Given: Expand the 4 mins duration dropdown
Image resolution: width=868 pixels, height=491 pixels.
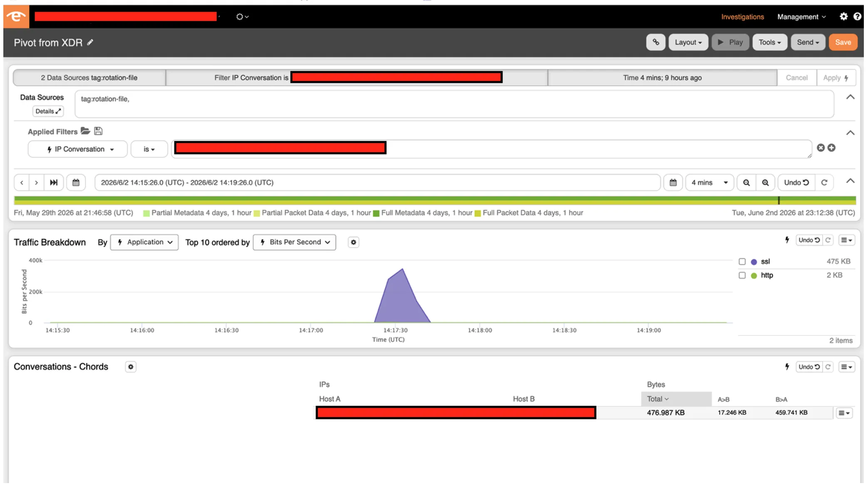Looking at the screenshot, I should click(709, 182).
